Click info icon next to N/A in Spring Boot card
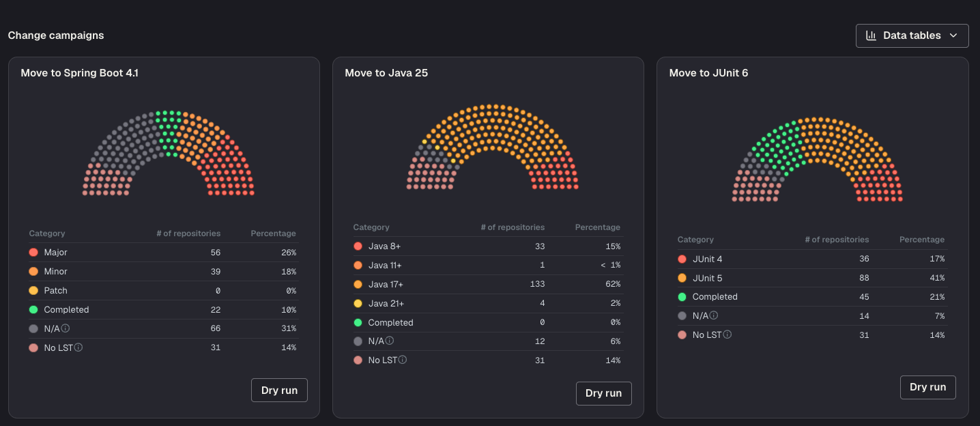 tap(66, 328)
